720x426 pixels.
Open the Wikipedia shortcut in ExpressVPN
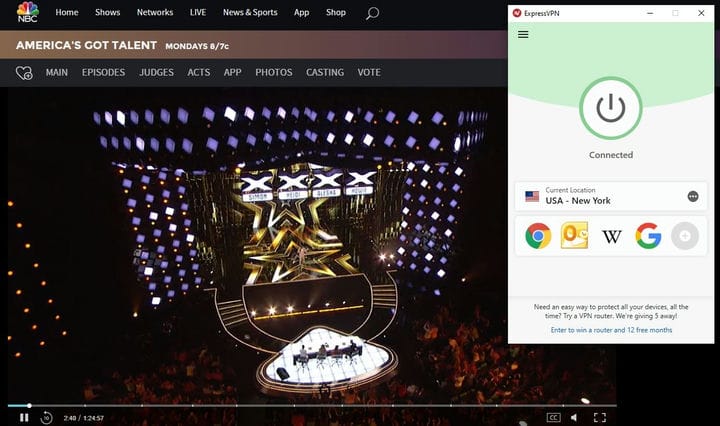[x=612, y=236]
